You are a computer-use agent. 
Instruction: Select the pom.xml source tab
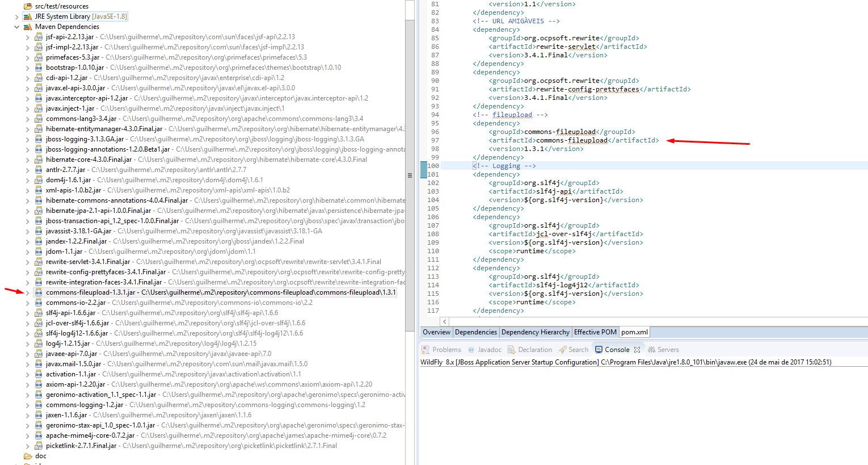click(x=634, y=332)
